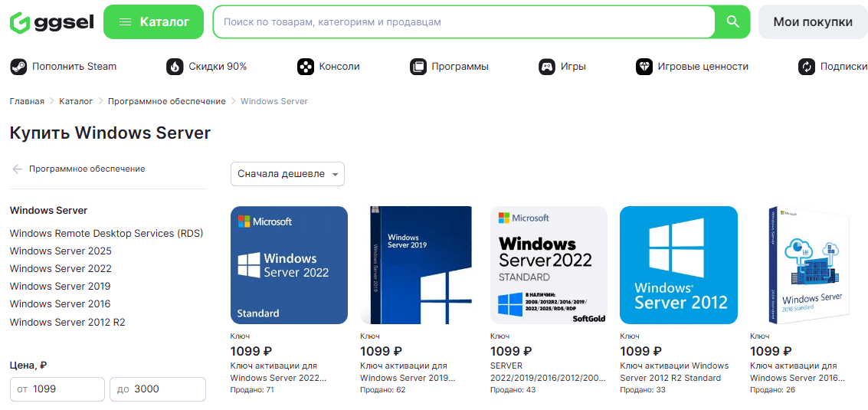Select Windows Server 2019 subcategory
868x410 pixels.
click(60, 287)
